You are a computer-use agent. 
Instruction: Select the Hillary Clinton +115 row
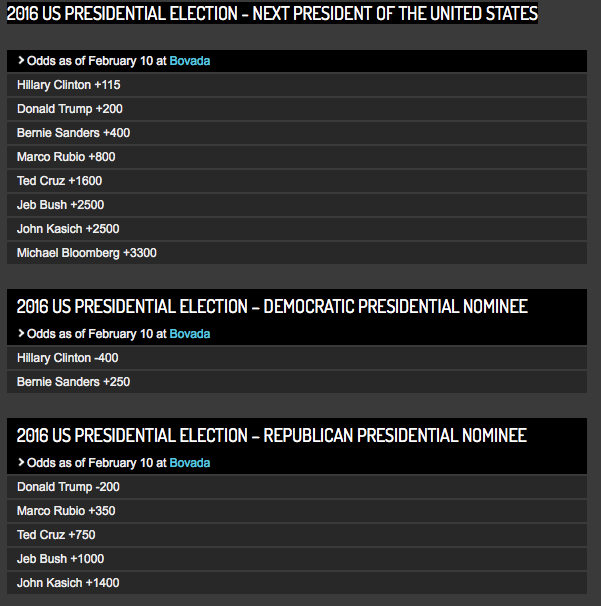[297, 85]
